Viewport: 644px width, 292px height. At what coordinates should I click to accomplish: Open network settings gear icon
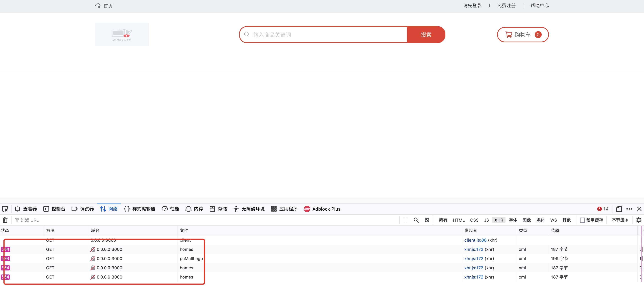tap(638, 220)
